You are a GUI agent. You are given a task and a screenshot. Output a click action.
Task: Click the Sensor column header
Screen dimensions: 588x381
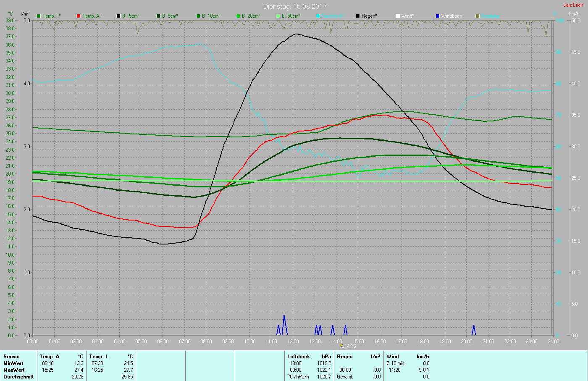12,357
